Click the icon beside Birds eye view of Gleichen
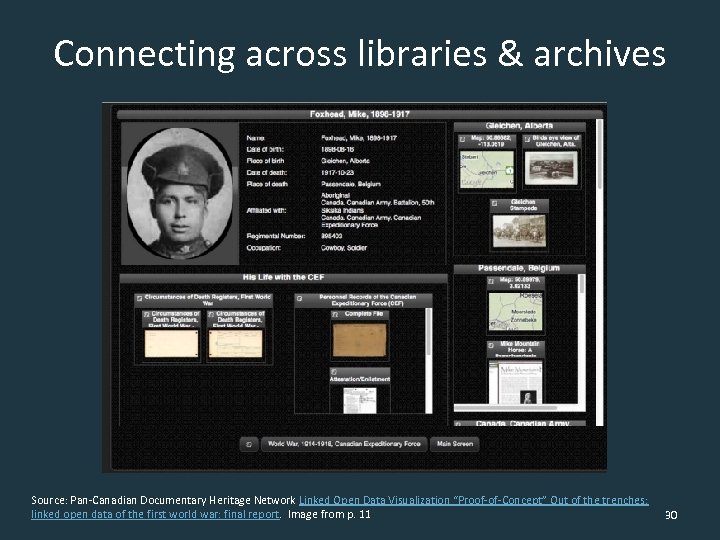Image resolution: width=720 pixels, height=540 pixels. [x=528, y=139]
